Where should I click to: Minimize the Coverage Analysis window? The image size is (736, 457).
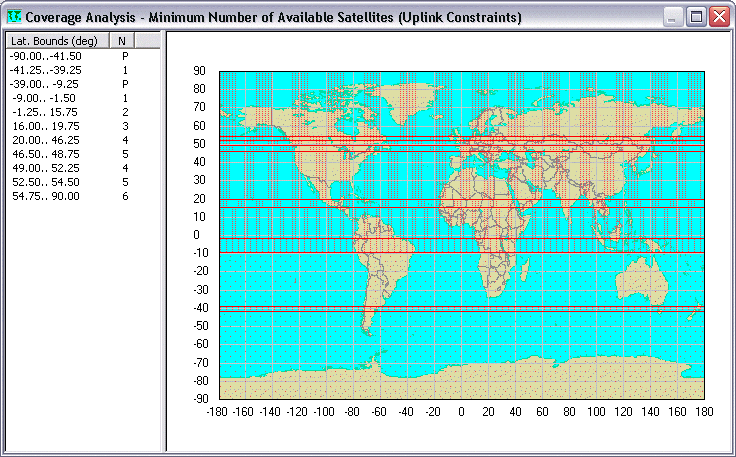point(673,16)
